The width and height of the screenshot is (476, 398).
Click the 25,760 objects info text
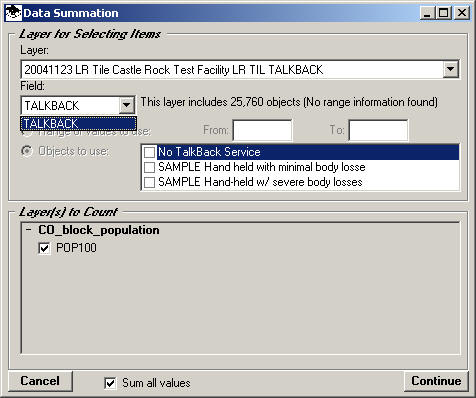pyautogui.click(x=289, y=102)
